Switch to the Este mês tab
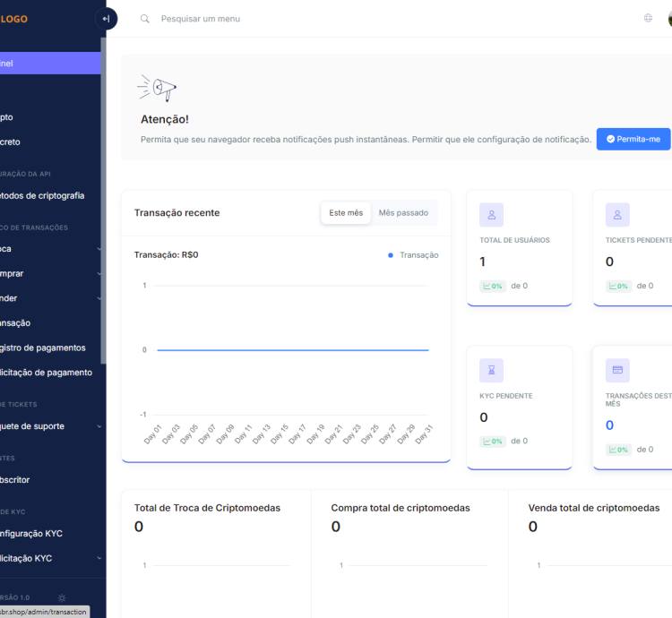The height and width of the screenshot is (618, 672). (x=346, y=213)
